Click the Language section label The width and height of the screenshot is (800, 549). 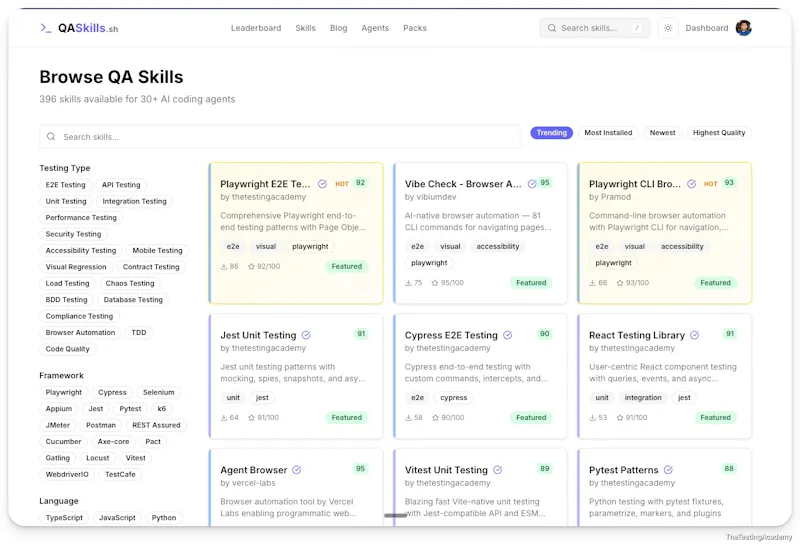click(59, 501)
